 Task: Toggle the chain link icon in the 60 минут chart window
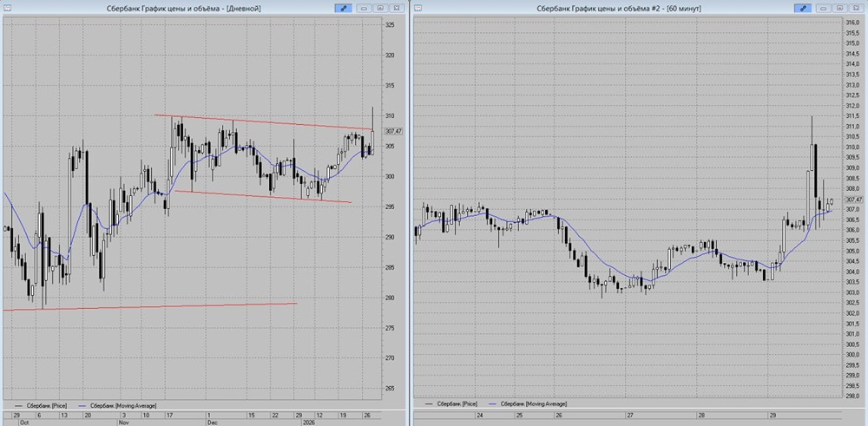pyautogui.click(x=803, y=9)
